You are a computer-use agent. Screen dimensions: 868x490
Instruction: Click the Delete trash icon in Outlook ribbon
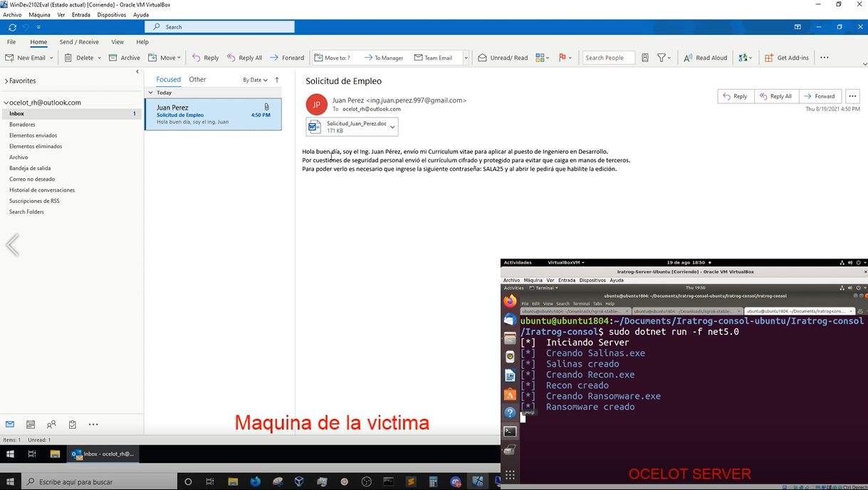coord(68,58)
